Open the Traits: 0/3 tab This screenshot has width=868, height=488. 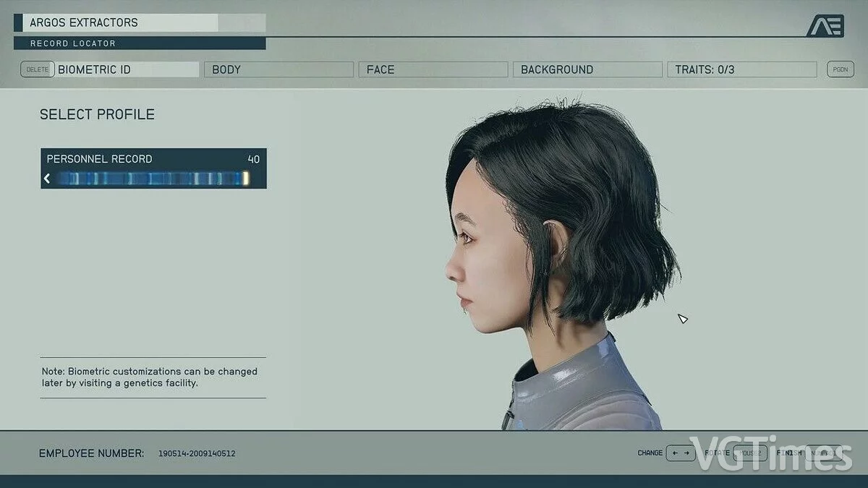[x=741, y=69]
